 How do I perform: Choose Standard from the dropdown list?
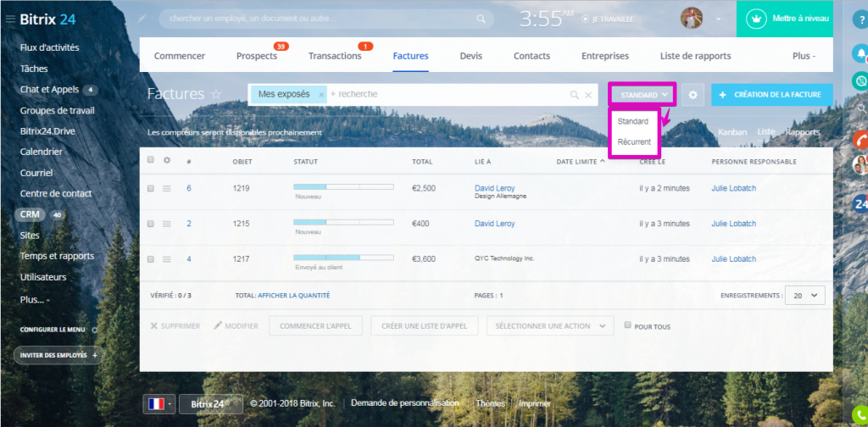point(632,121)
